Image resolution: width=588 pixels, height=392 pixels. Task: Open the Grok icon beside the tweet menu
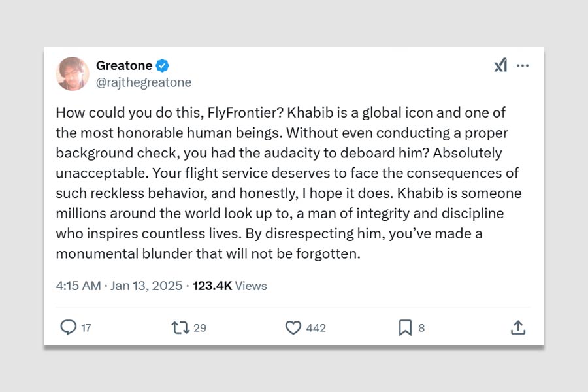tap(500, 65)
